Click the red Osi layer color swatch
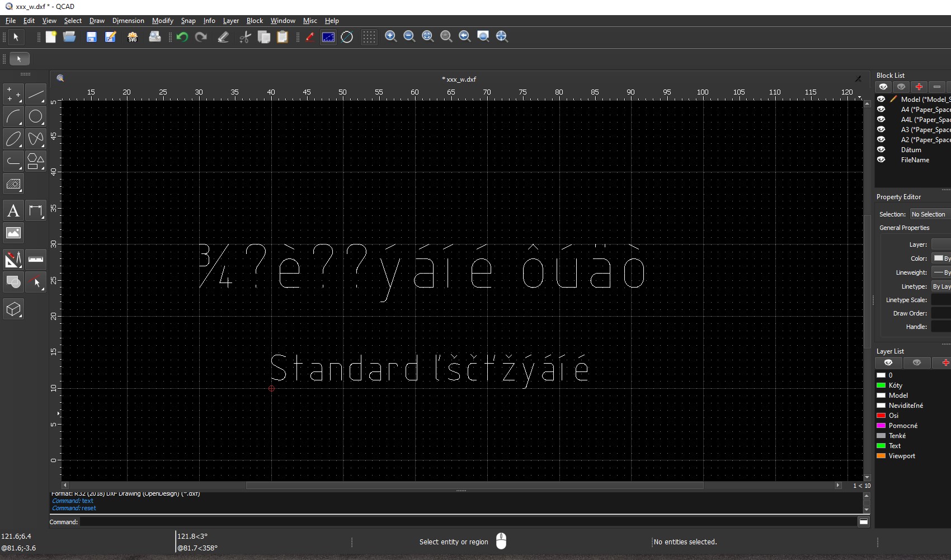Image resolution: width=951 pixels, height=560 pixels. pos(881,416)
